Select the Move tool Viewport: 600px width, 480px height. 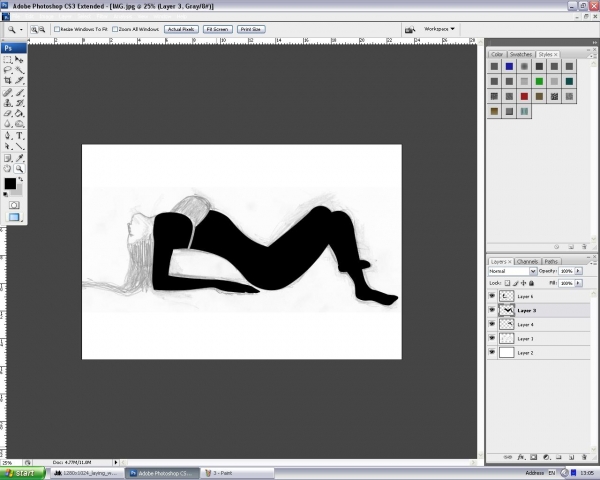click(19, 60)
